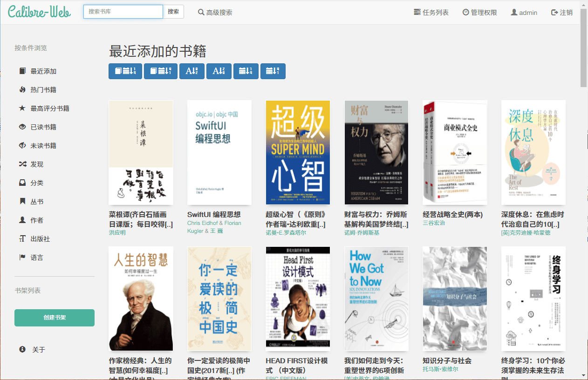Click the 搜索书库 search input field
Screen dimensions: 588x380
point(123,12)
